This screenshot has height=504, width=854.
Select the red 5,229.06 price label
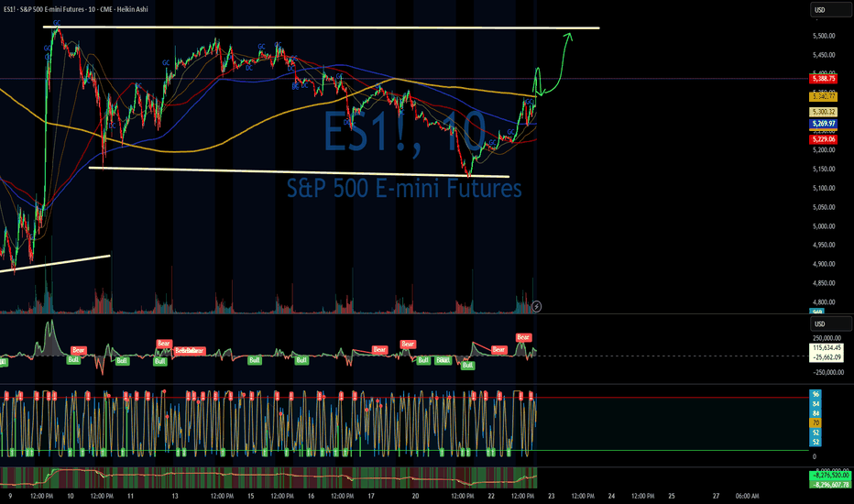(824, 139)
